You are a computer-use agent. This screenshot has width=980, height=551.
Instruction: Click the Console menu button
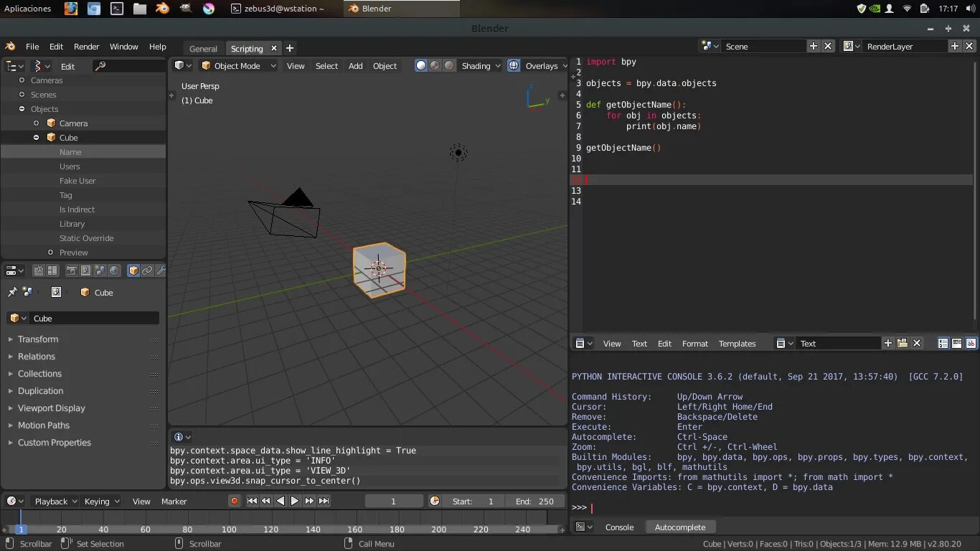pyautogui.click(x=619, y=527)
